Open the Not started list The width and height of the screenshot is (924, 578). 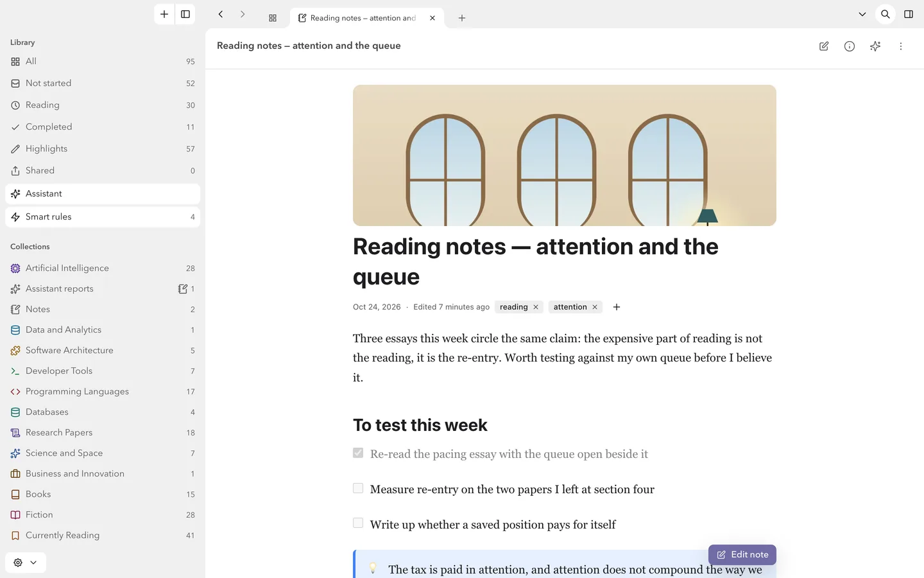[103, 83]
